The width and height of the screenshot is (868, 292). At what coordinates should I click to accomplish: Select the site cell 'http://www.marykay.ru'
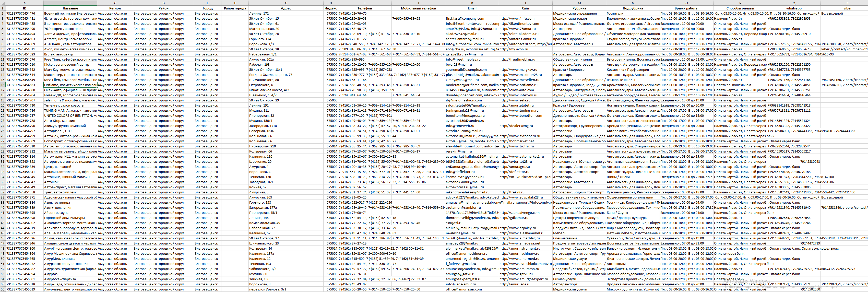525,70
